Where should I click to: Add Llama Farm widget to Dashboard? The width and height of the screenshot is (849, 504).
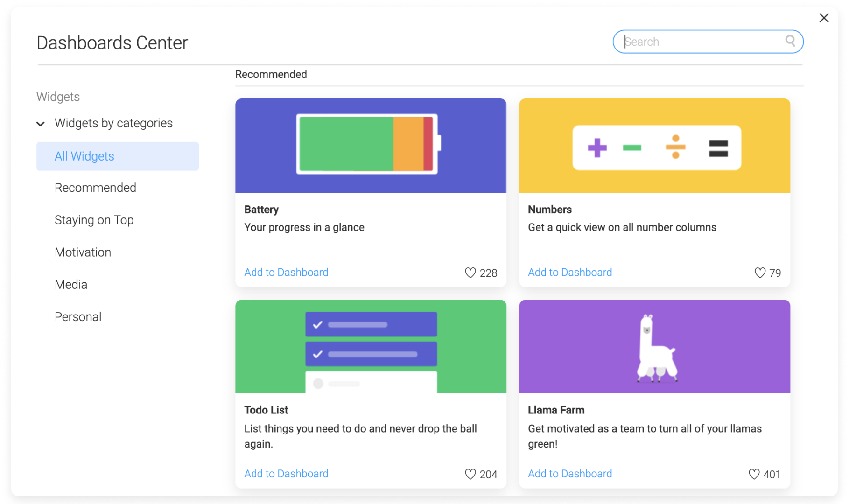tap(570, 474)
